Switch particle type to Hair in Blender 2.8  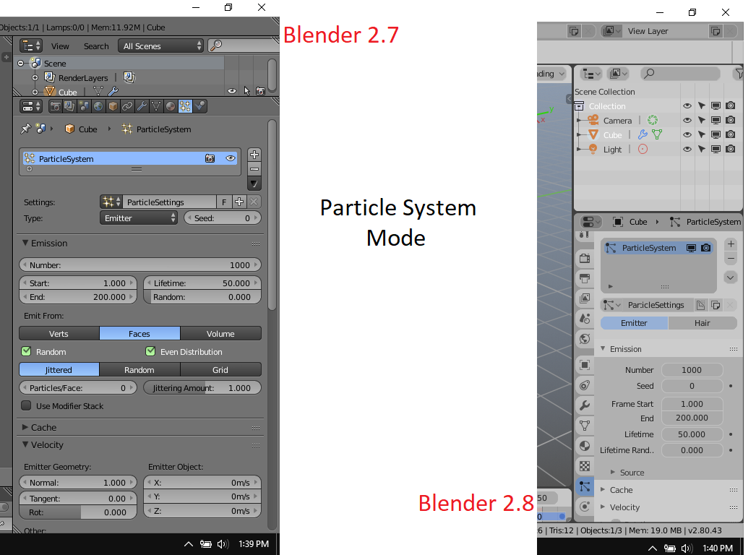(x=703, y=323)
